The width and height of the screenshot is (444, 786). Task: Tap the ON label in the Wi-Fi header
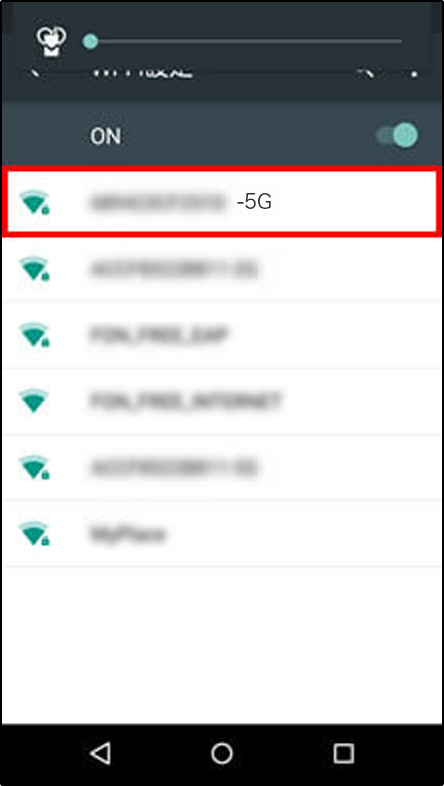(106, 136)
